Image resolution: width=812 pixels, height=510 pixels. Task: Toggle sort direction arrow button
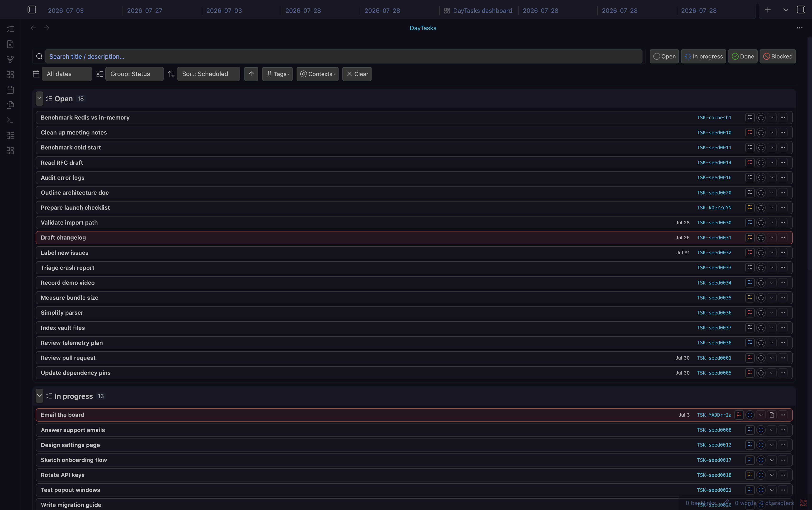tap(251, 74)
